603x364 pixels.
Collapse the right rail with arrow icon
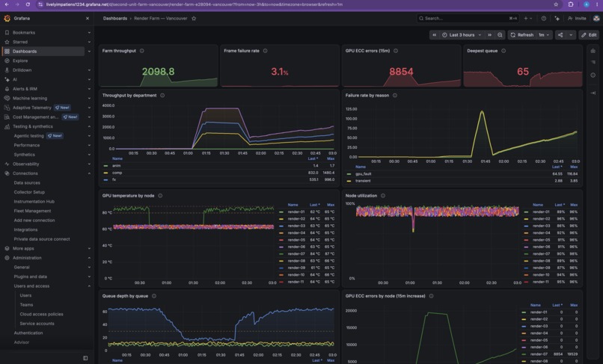point(593,93)
